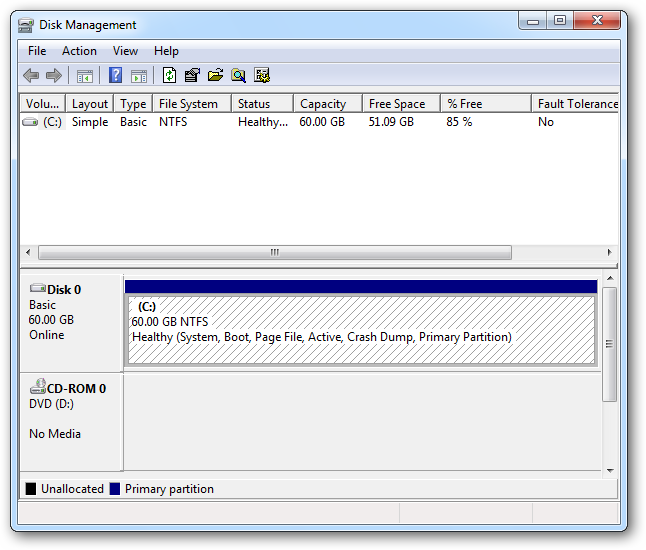646x550 pixels.
Task: Select the hatched (C:) 60.00 GB NTFS partition
Action: click(361, 330)
